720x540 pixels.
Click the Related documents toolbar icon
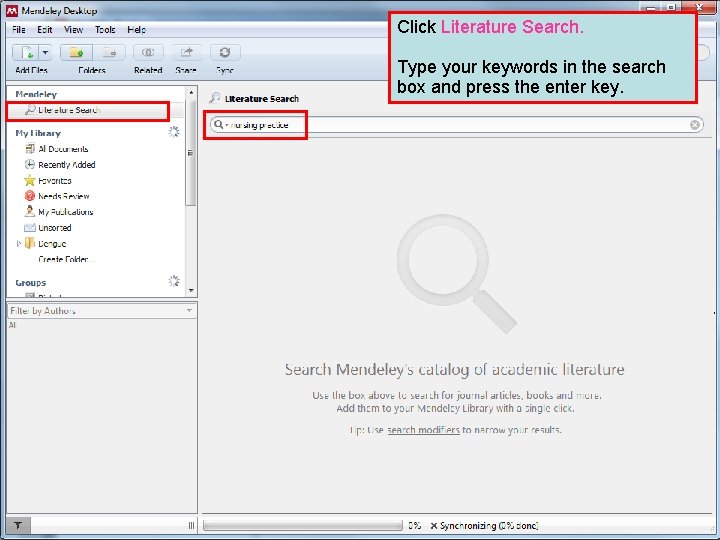[148, 53]
